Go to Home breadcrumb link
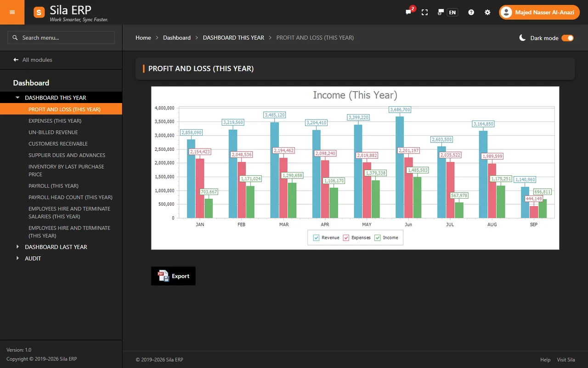This screenshot has width=588, height=368. tap(143, 38)
